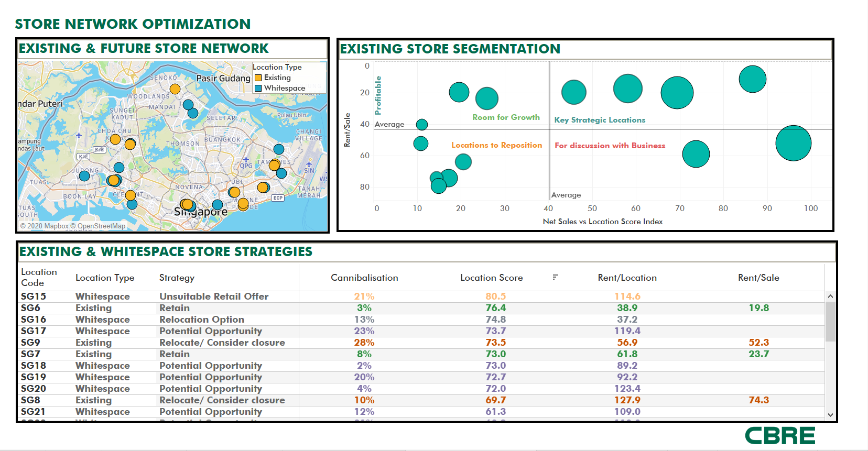Click 'Key Strategic Locations' quadrant label
The image size is (868, 451).
coord(600,120)
